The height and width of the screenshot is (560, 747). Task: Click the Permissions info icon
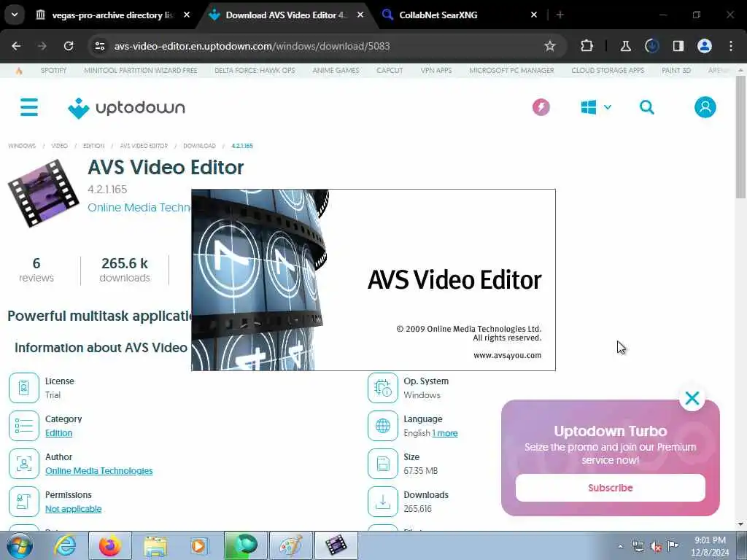(x=24, y=502)
